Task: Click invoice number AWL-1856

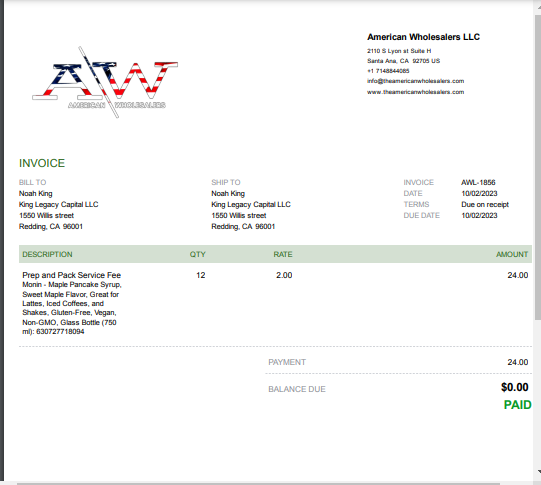Action: tap(478, 182)
